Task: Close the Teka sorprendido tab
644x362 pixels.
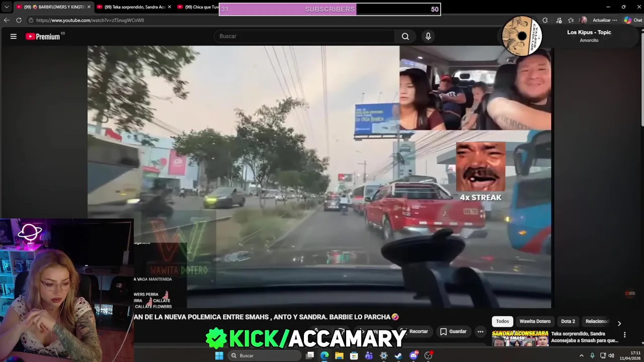Action: 169,7
